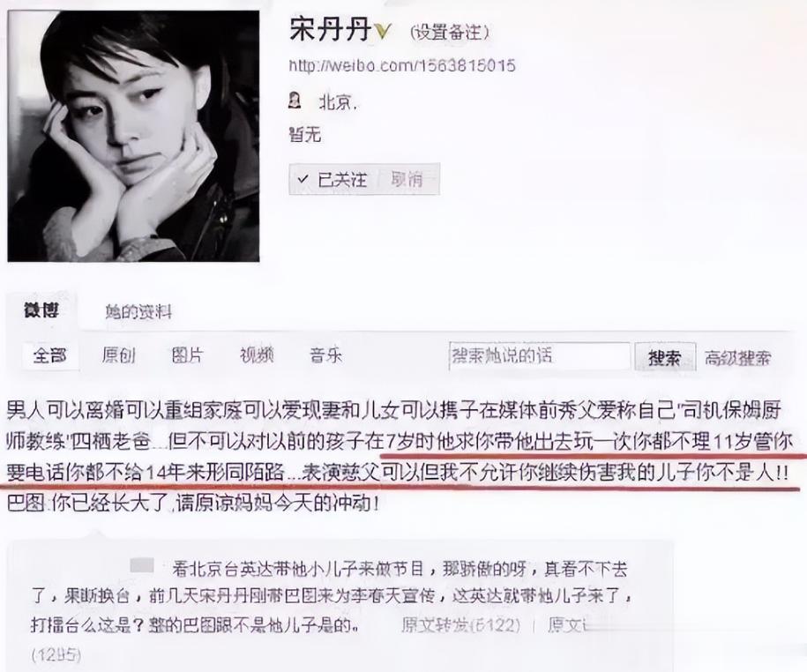Click 原文转发(6122) link
Image resolution: width=807 pixels, height=672 pixels.
pos(461,624)
